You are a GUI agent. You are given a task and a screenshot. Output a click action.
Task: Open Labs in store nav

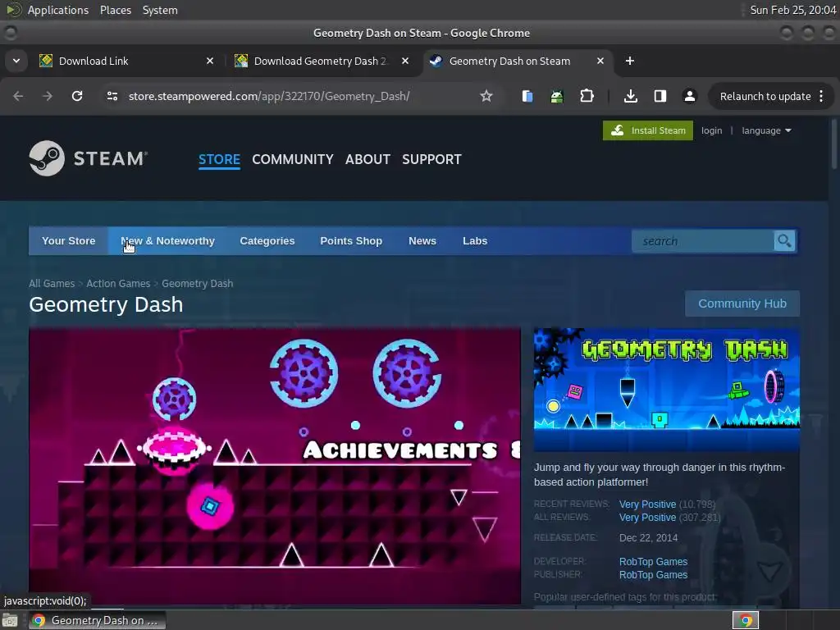pyautogui.click(x=475, y=241)
